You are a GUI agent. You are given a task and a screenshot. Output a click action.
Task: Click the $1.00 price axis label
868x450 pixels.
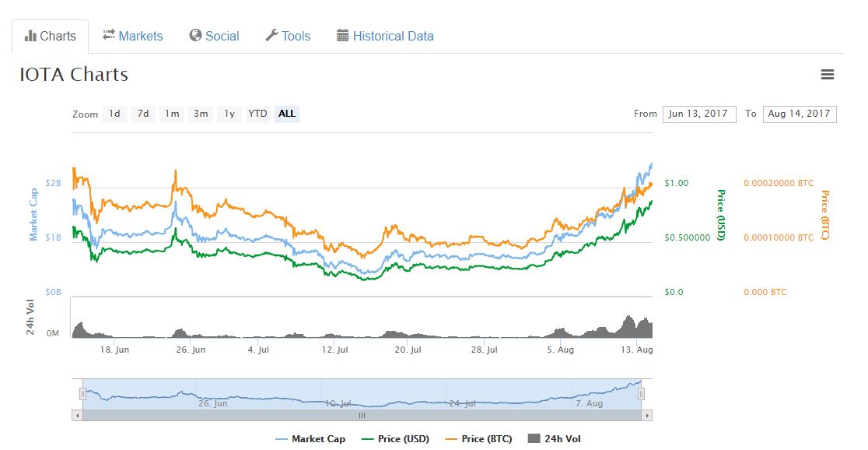tap(677, 183)
